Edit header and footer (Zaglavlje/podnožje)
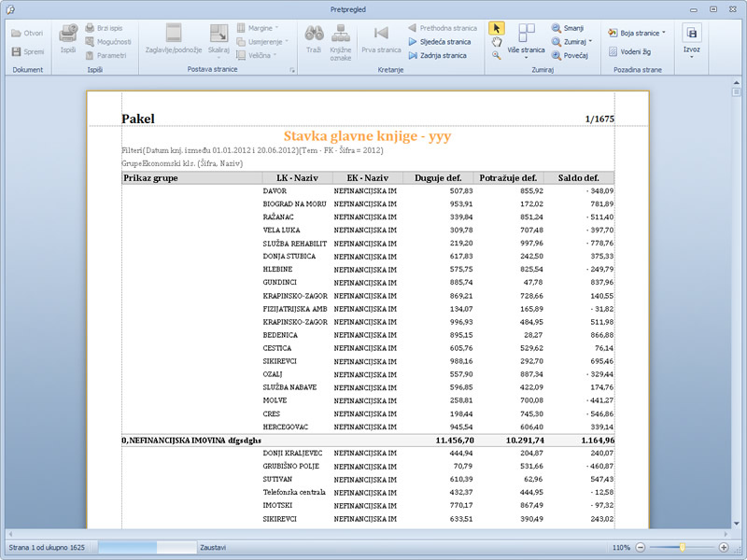This screenshot has width=747, height=560. (174, 38)
